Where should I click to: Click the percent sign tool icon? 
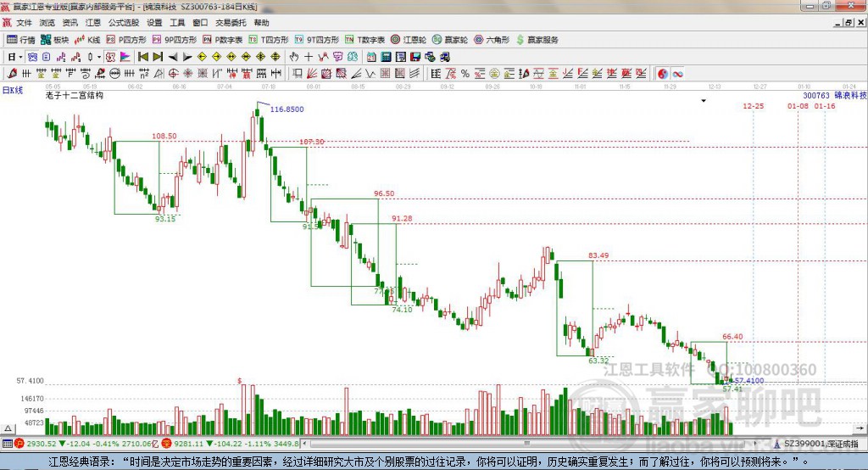(x=465, y=74)
